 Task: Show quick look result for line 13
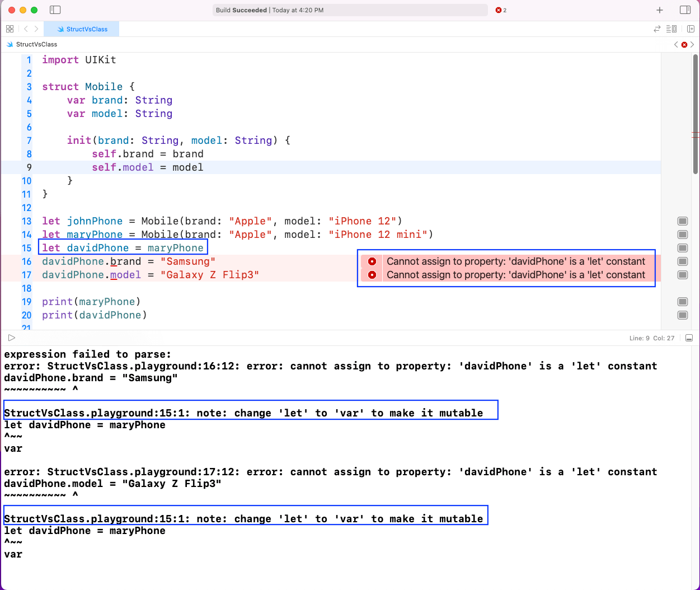pyautogui.click(x=682, y=221)
